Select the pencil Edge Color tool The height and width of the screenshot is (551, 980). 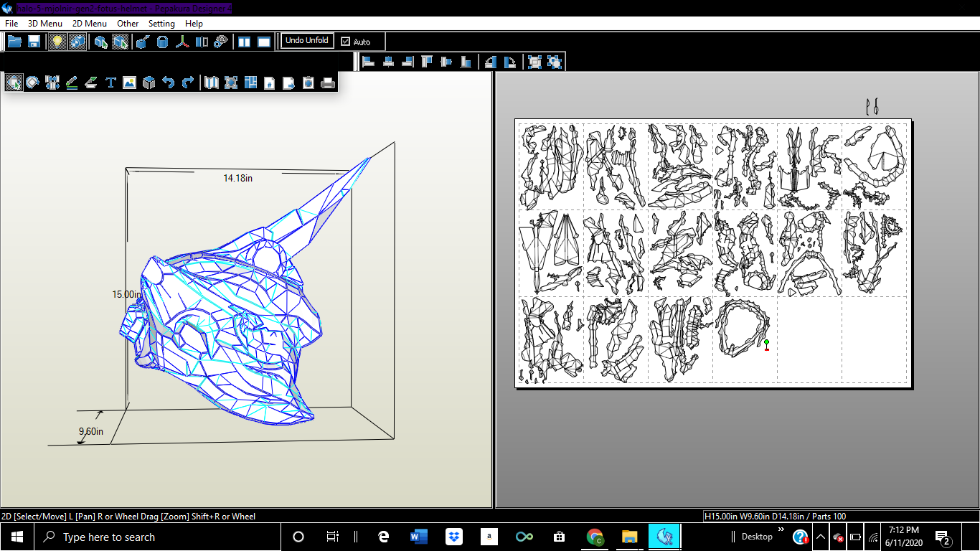tap(72, 83)
